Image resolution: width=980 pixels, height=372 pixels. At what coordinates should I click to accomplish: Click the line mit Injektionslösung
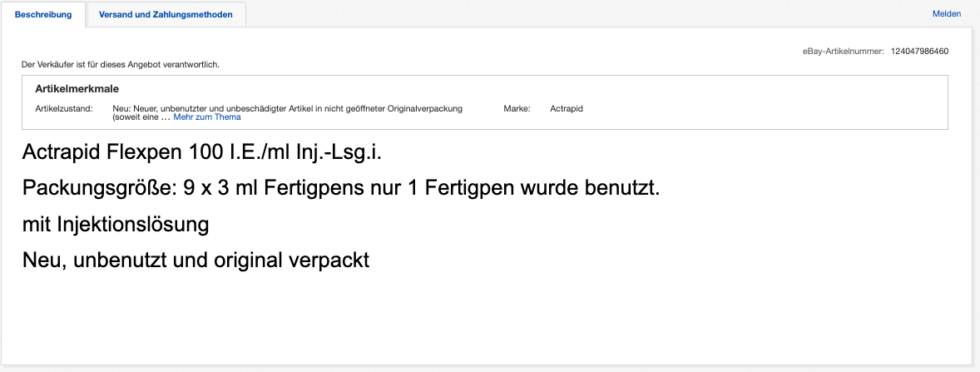116,225
